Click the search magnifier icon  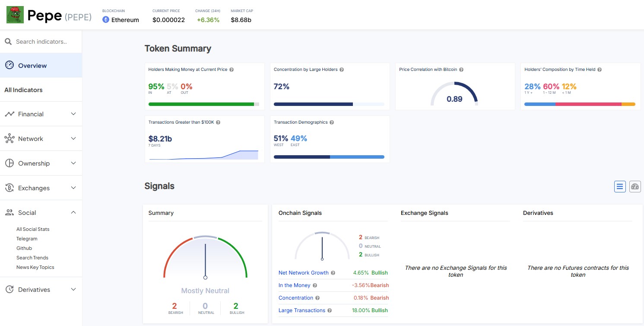8,42
